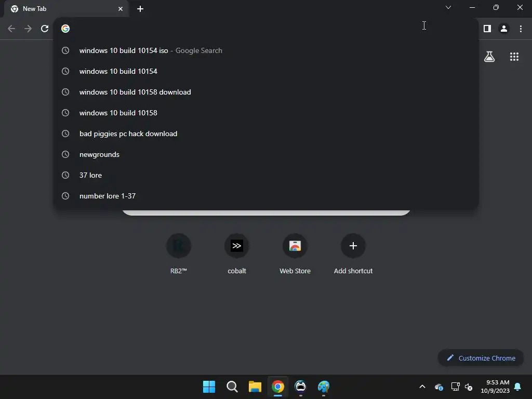Click the clock icon beside 'newgrounds'

[x=65, y=154]
